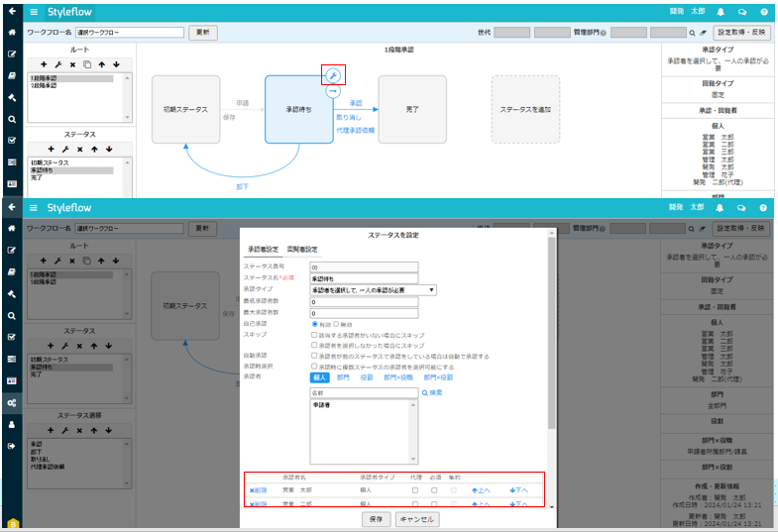Select 代理承認依頼 in lower ステータス遷移 list

point(48,467)
